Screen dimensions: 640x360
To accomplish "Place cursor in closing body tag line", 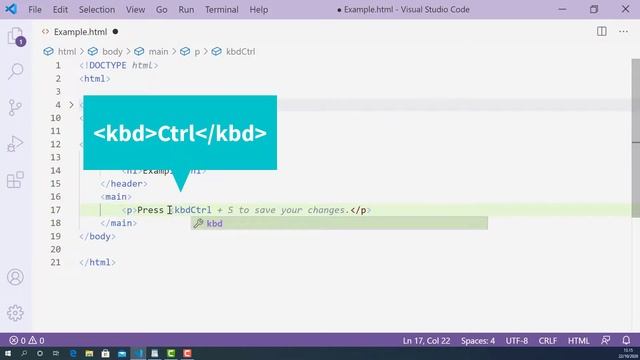I will pos(98,236).
